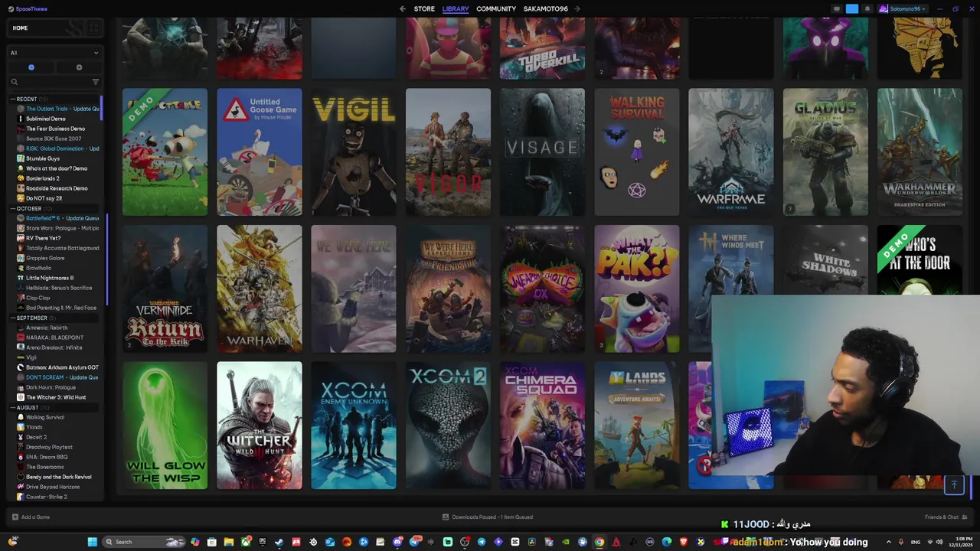The height and width of the screenshot is (551, 980).
Task: Open the notifications bell icon
Action: [867, 8]
